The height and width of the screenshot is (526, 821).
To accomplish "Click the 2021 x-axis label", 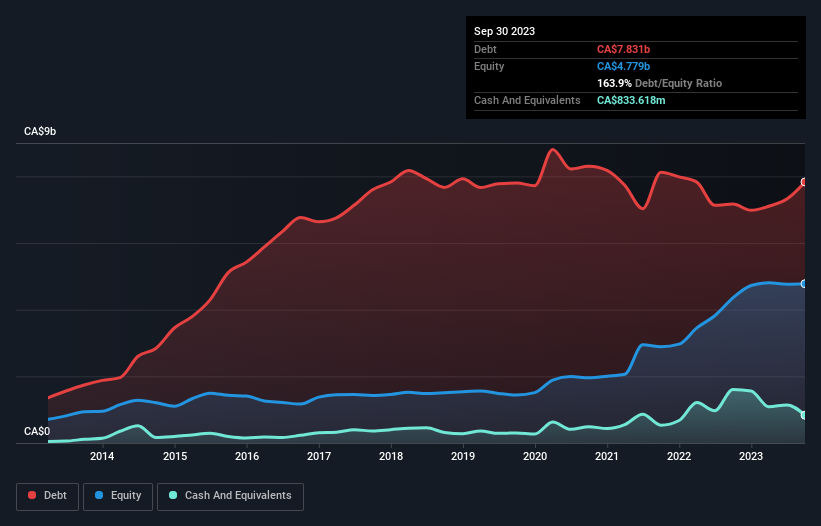I will point(607,456).
